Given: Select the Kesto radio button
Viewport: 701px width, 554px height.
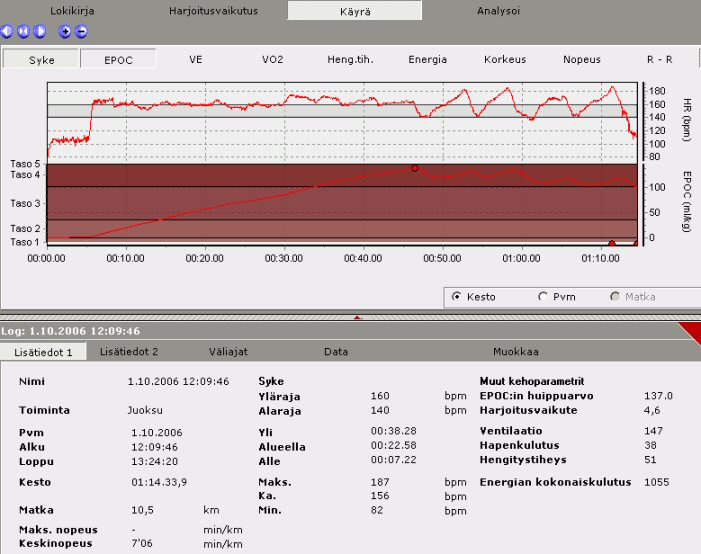Looking at the screenshot, I should click(457, 297).
